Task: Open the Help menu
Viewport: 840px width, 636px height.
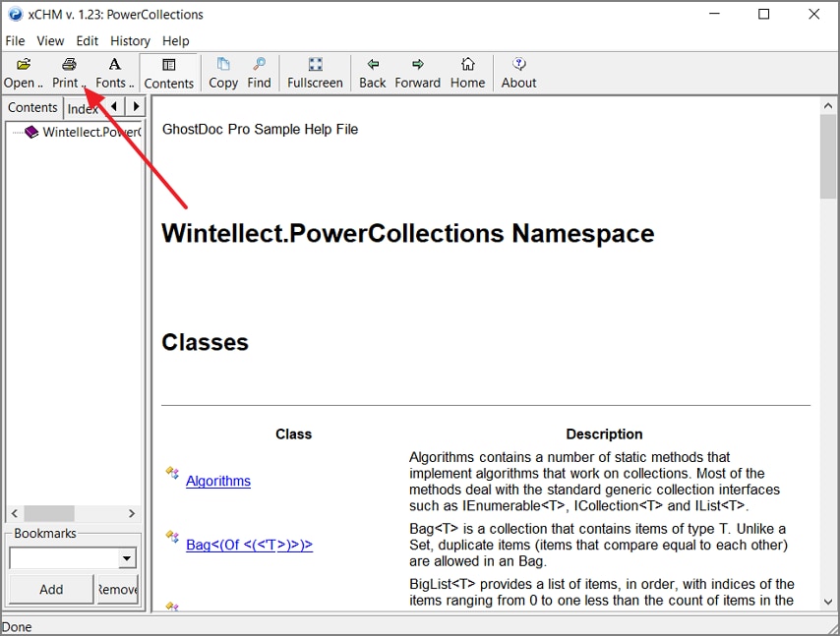Action: pos(176,40)
